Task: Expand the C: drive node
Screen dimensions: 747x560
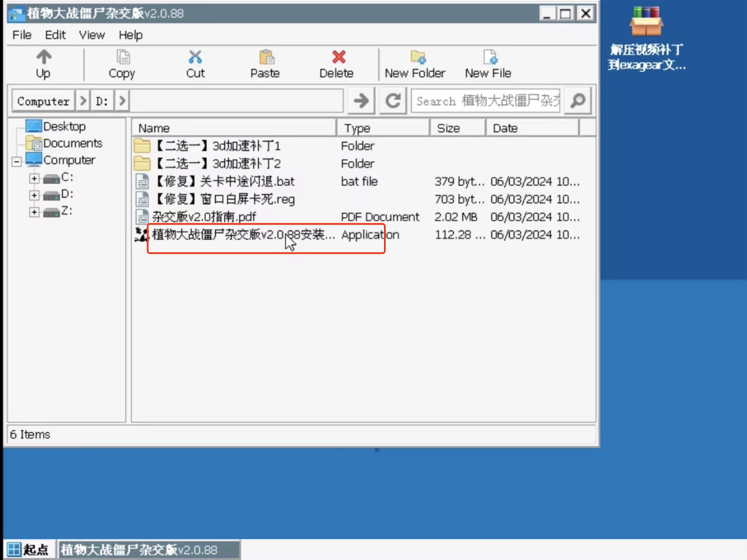Action: 34,178
